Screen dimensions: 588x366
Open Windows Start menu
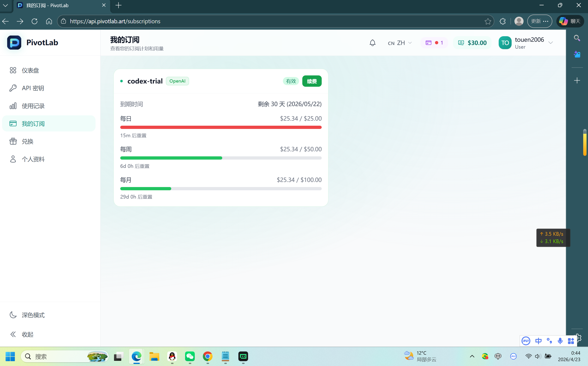(10, 356)
